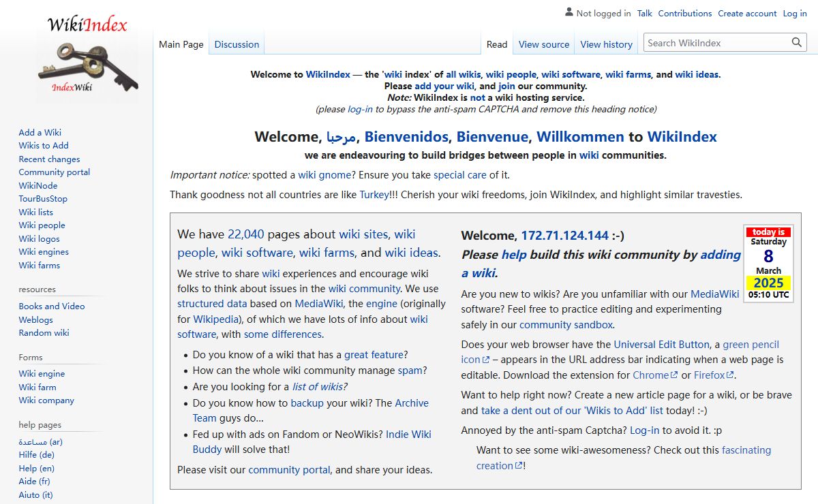Open the spam link in bullet list

tap(410, 371)
